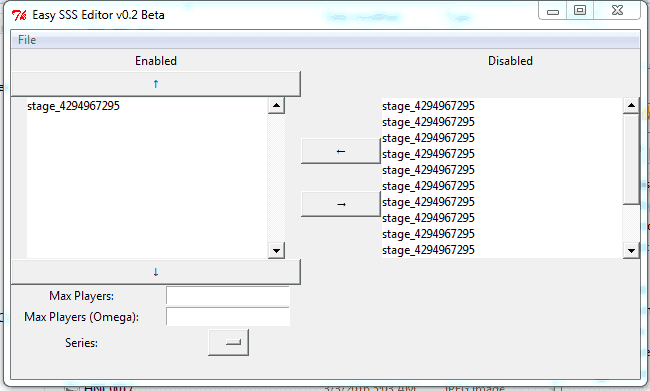Click right-arrow button to disable stage

pos(341,204)
